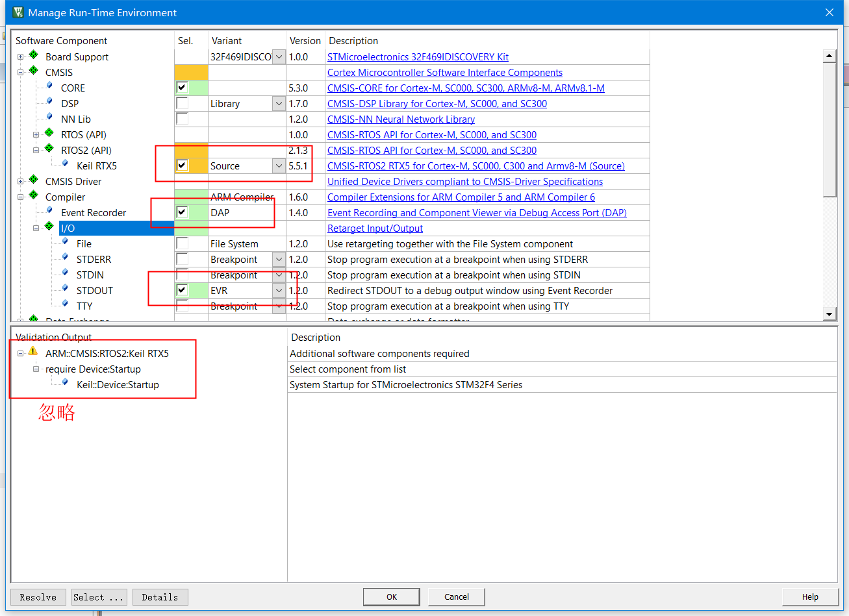The height and width of the screenshot is (616, 849).
Task: Click the green diamond icon beside Compiler
Action: pos(34,197)
